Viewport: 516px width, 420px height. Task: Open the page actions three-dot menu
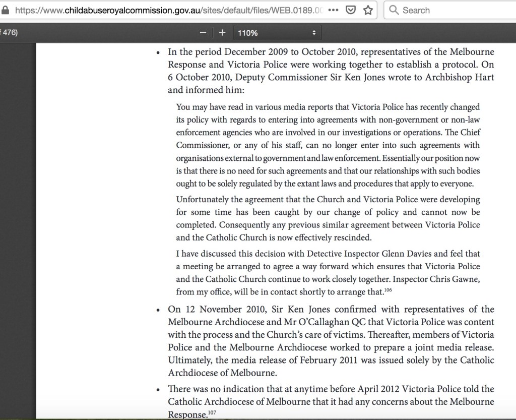[x=333, y=10]
